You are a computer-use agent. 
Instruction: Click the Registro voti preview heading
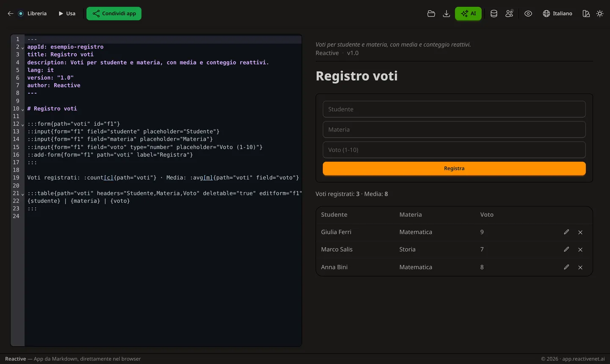(357, 76)
